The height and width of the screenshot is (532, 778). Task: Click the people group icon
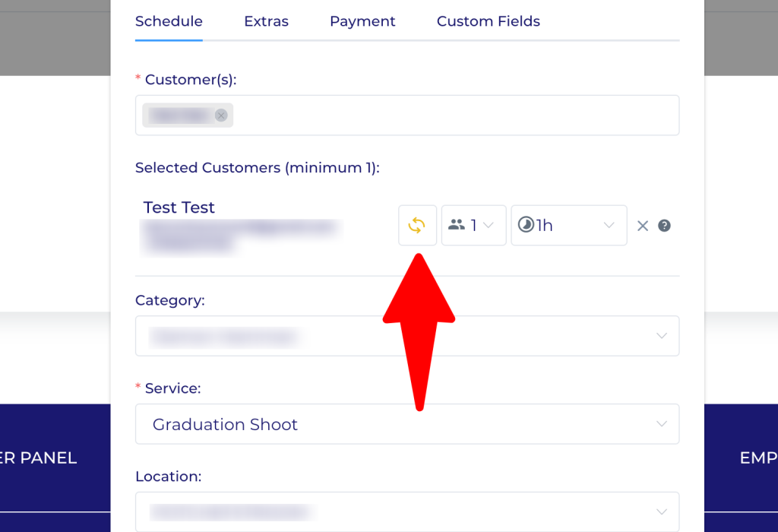[457, 226]
